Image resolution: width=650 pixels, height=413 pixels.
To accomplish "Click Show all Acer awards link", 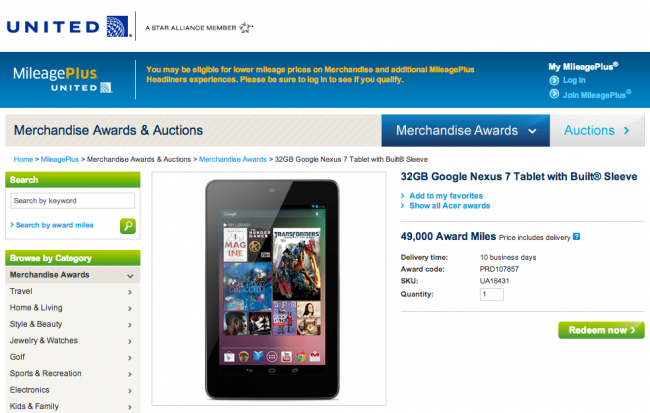I will (x=449, y=206).
